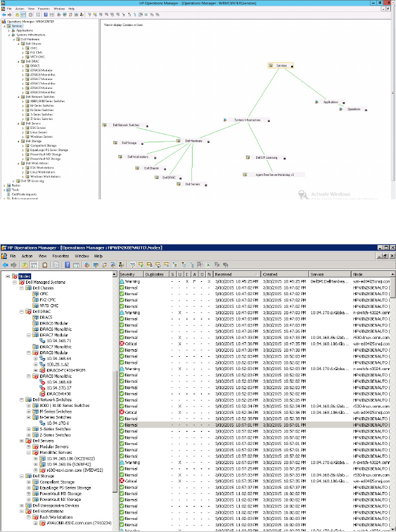
Task: Open Help menu in Services window
Action: [71, 9]
